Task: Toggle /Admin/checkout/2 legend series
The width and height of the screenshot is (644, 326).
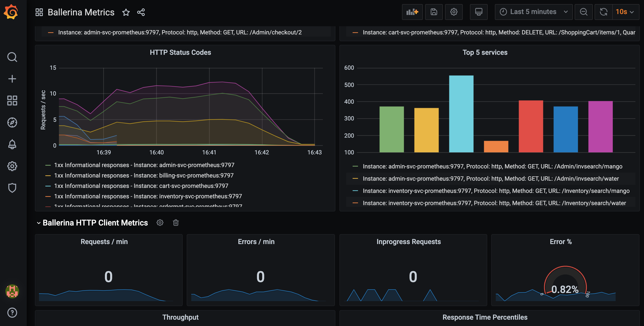Action: point(180,32)
